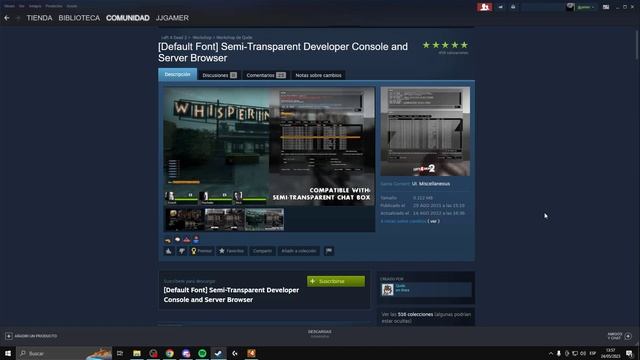
Task: Switch to the Comentarios tab
Action: click(266, 75)
